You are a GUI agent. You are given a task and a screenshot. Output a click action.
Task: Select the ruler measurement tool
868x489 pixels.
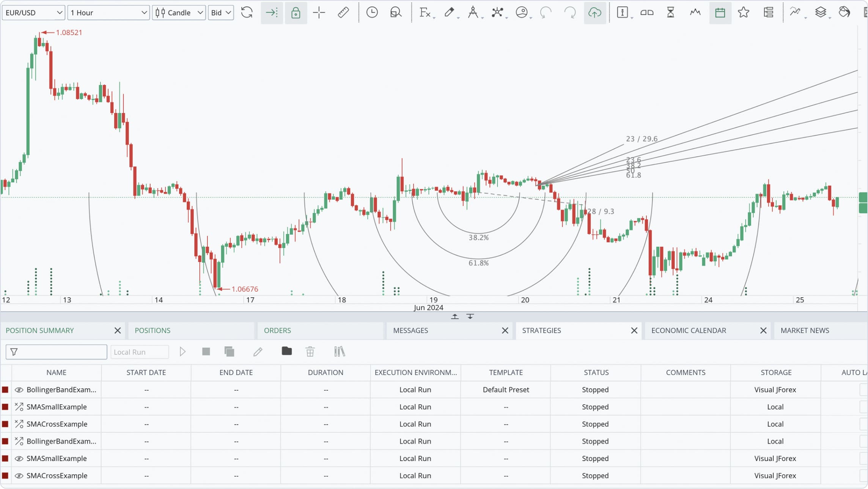(343, 13)
